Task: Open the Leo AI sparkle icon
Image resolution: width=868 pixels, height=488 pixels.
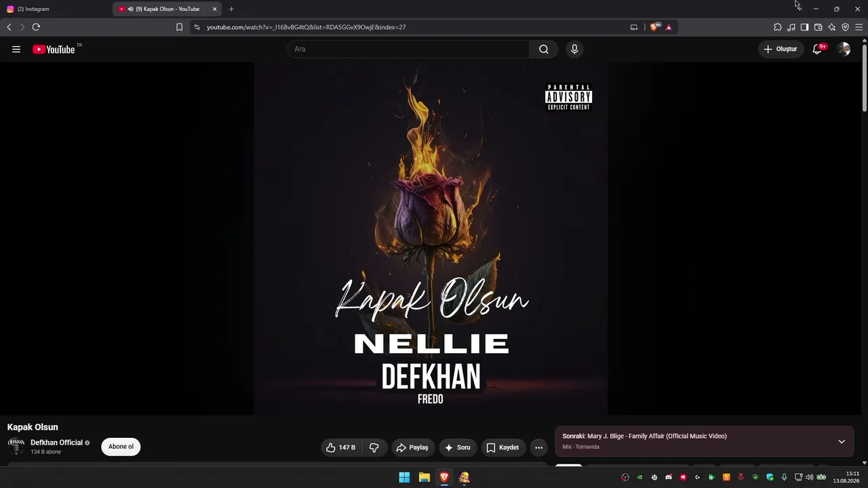Action: 831,27
